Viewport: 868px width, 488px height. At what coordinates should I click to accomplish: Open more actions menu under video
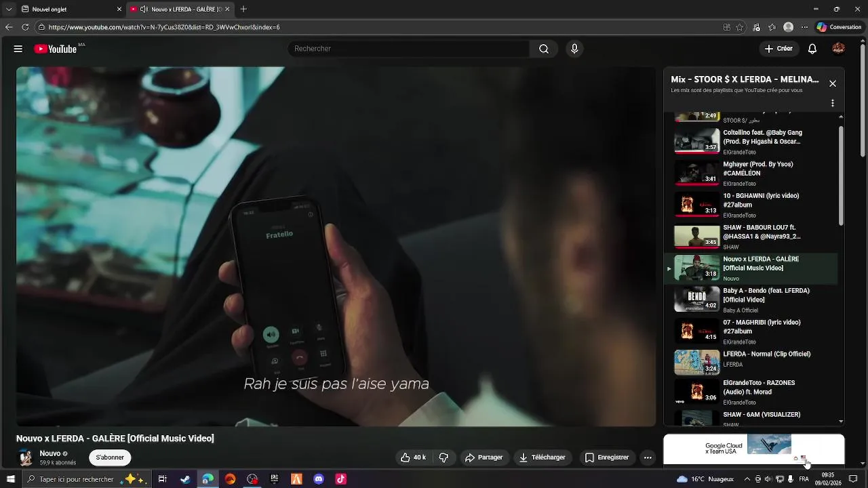648,457
